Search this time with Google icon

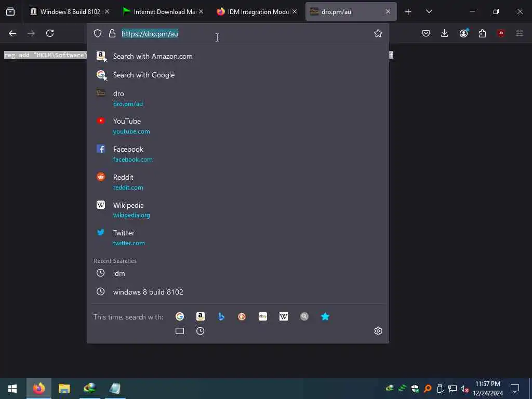click(180, 316)
